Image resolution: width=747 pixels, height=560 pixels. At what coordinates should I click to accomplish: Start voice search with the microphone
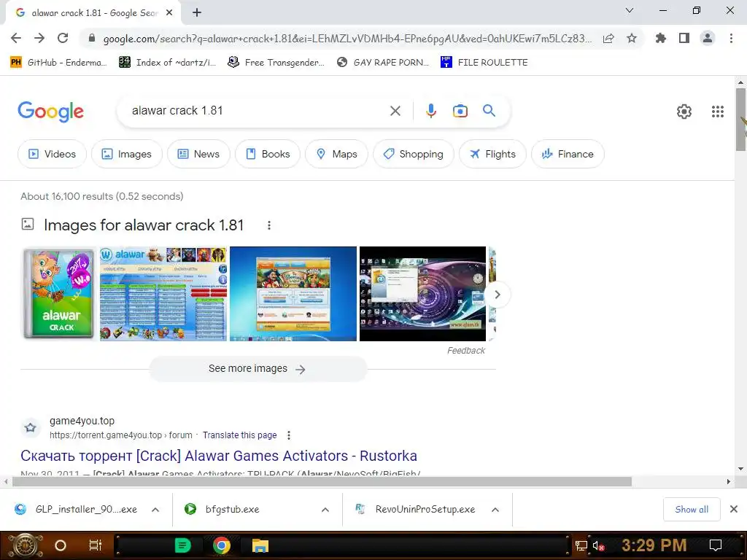point(430,111)
